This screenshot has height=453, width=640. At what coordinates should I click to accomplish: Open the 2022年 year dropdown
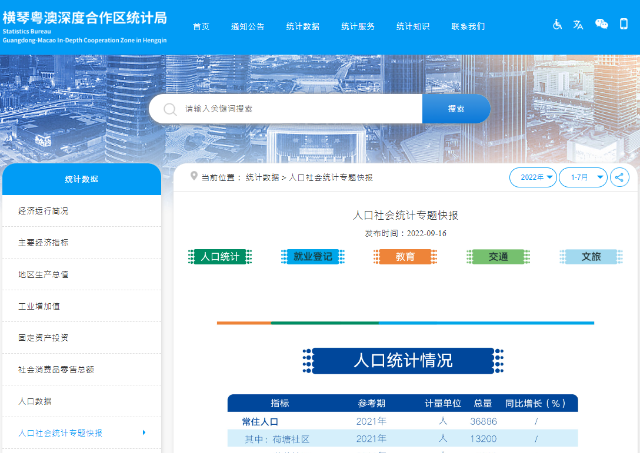(533, 178)
